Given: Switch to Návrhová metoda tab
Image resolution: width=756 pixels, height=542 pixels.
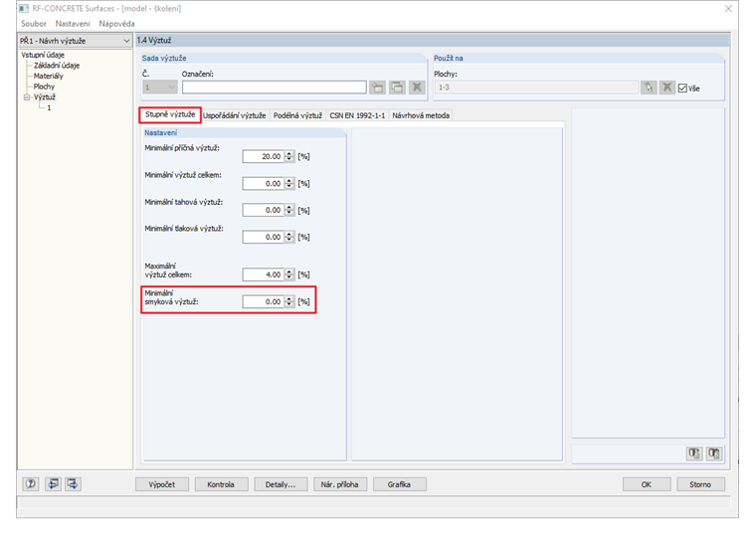Looking at the screenshot, I should click(x=421, y=115).
